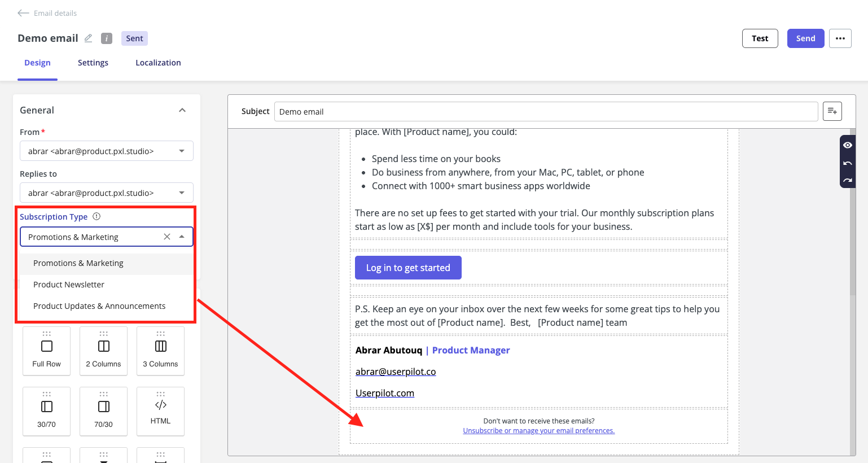Viewport: 868px width, 463px height.
Task: Click the Abrar Abutouq name text
Action: (389, 350)
